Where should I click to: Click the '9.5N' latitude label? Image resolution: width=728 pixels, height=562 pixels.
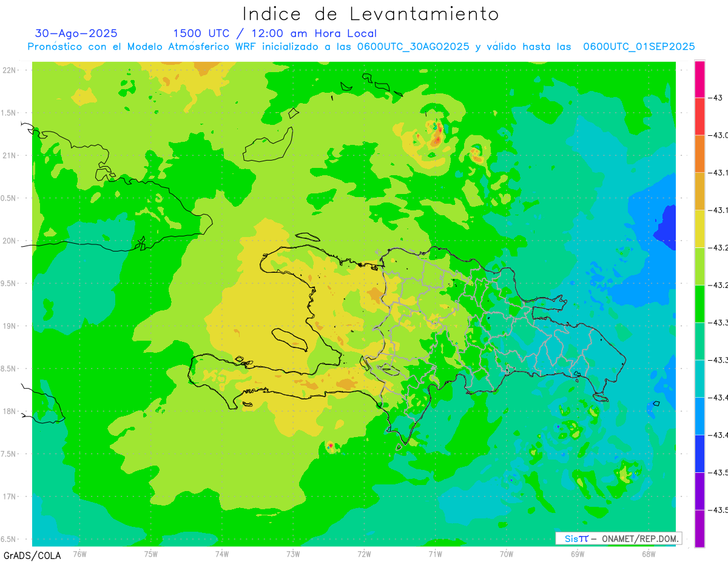click(x=8, y=284)
